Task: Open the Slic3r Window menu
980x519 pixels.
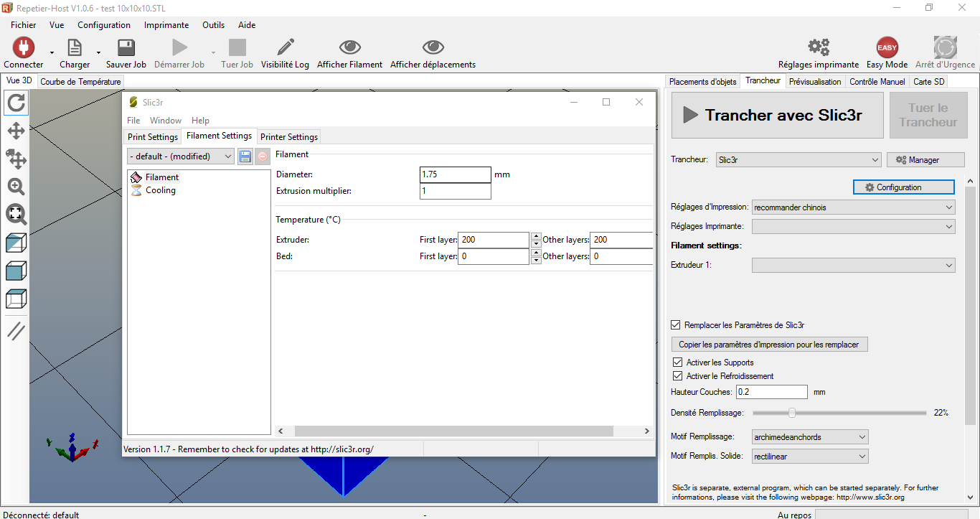Action: [166, 121]
